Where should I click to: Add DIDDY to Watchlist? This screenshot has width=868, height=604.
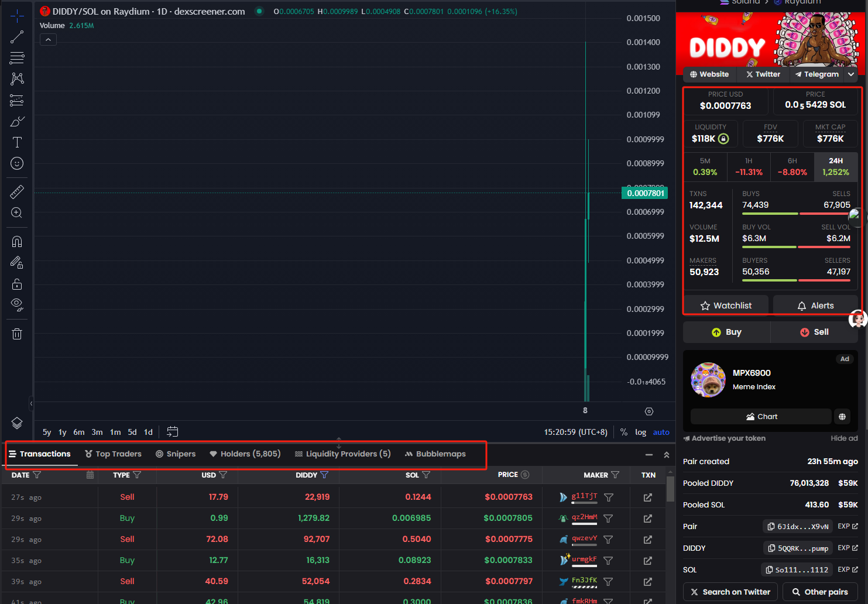(x=726, y=306)
